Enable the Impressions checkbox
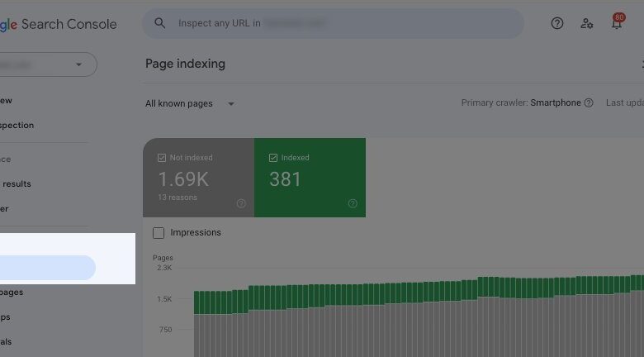The image size is (644, 357). (159, 233)
